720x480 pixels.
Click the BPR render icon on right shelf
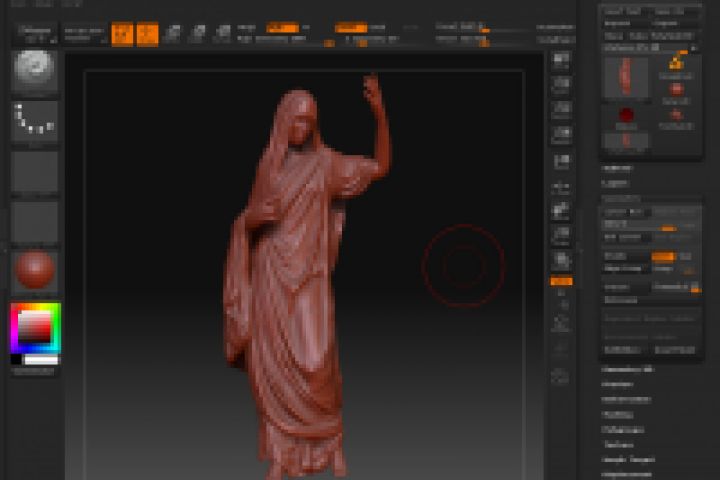coord(561,61)
